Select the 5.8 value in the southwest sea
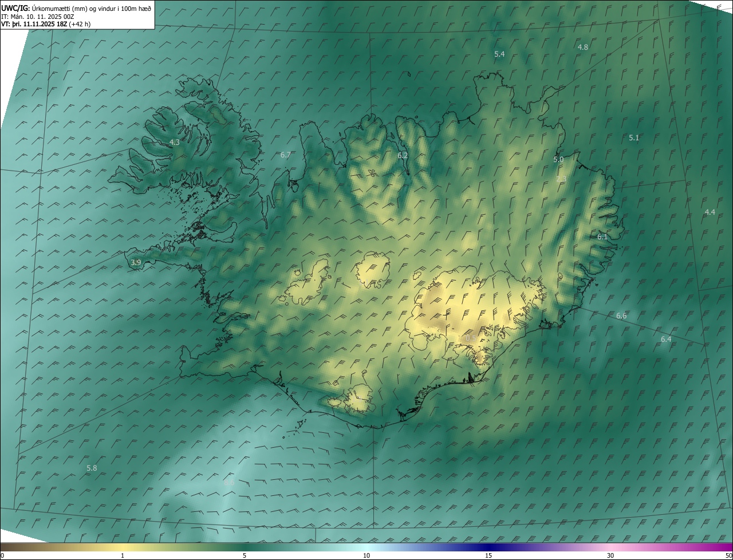Screen dimensions: 733x560 point(92,468)
